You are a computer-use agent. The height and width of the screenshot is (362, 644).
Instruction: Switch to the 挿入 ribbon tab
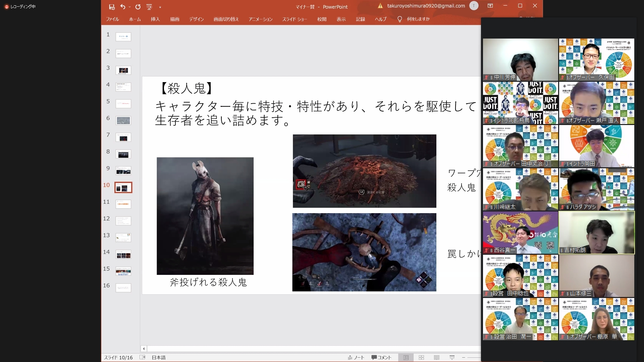coord(155,19)
